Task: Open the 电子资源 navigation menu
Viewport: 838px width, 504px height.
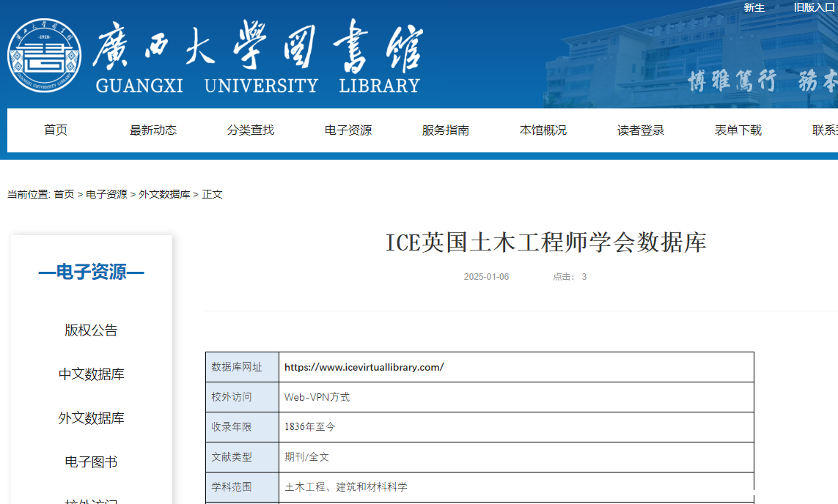Action: 348,130
